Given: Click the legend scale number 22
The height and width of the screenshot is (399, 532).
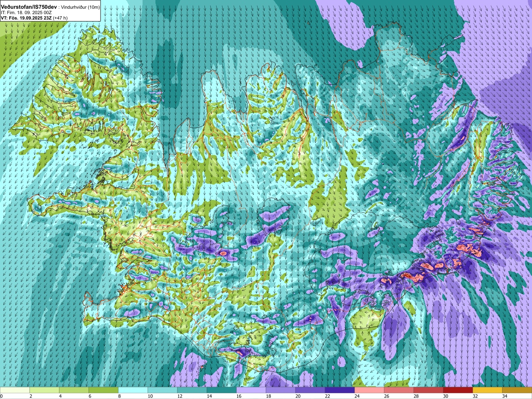Looking at the screenshot, I should pyautogui.click(x=327, y=396).
